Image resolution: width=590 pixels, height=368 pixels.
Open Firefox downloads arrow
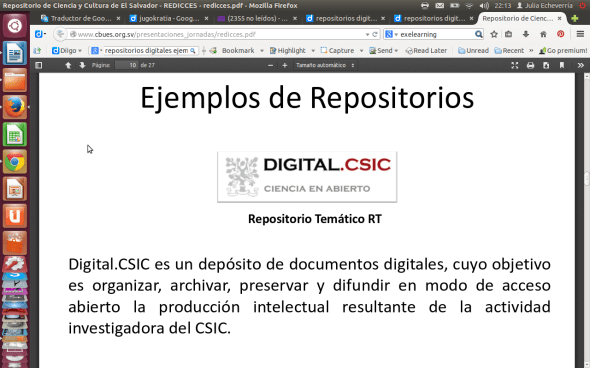tap(526, 34)
